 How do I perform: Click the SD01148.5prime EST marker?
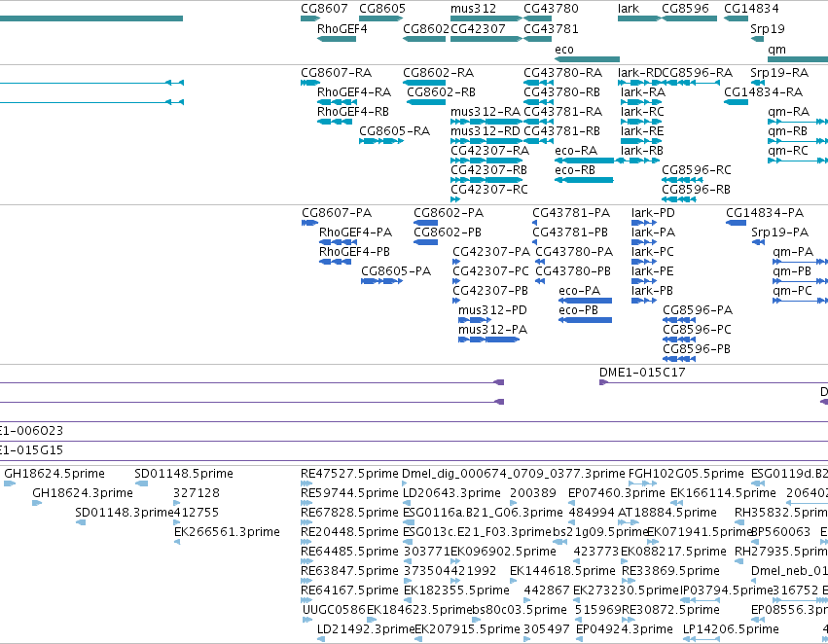coord(141,483)
